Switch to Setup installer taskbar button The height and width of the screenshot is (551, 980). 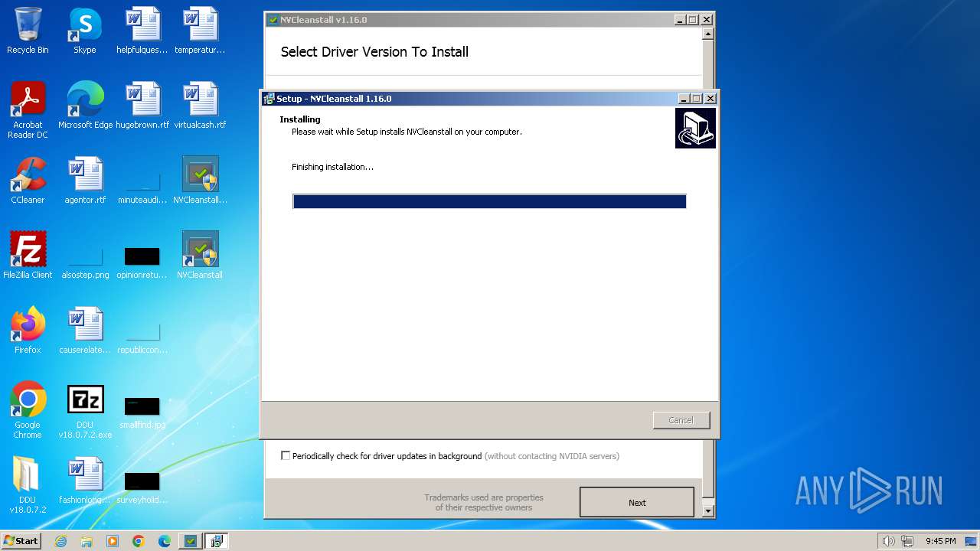click(217, 541)
